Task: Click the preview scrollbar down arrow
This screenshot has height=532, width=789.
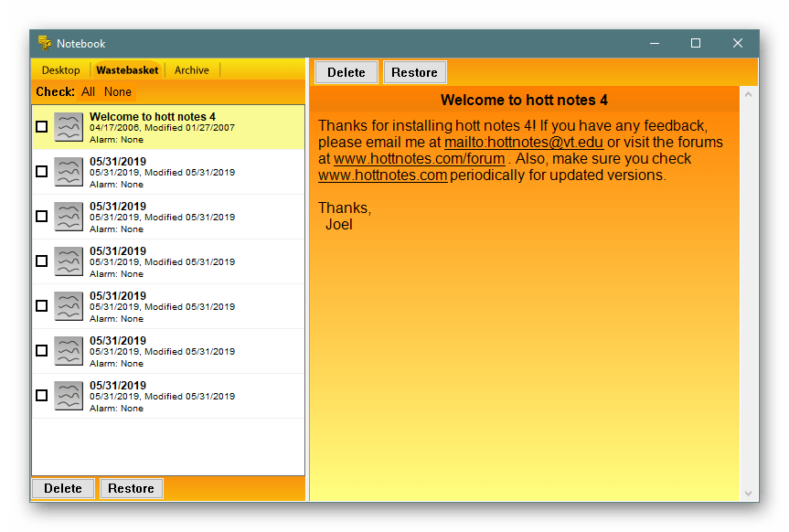Action: coord(750,494)
